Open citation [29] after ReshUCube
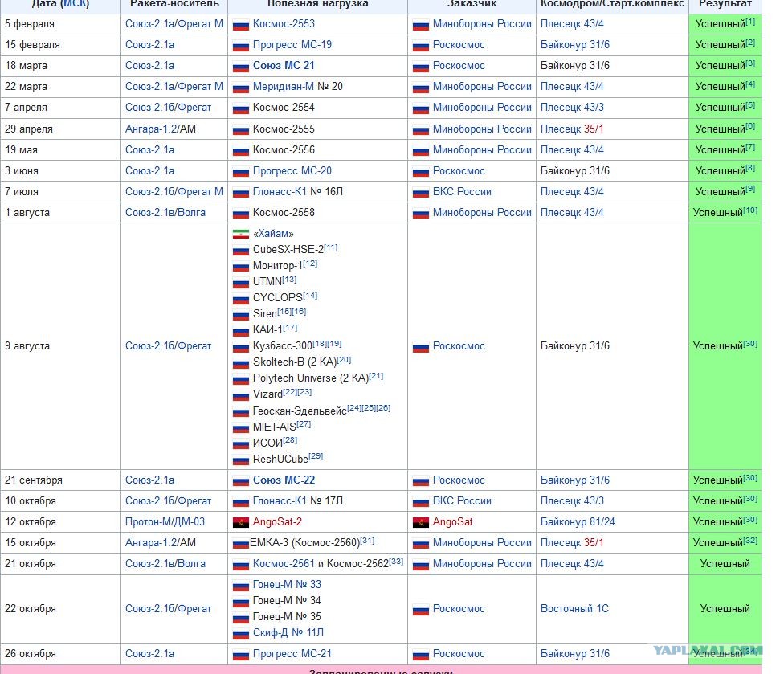The width and height of the screenshot is (784, 674). 316,456
